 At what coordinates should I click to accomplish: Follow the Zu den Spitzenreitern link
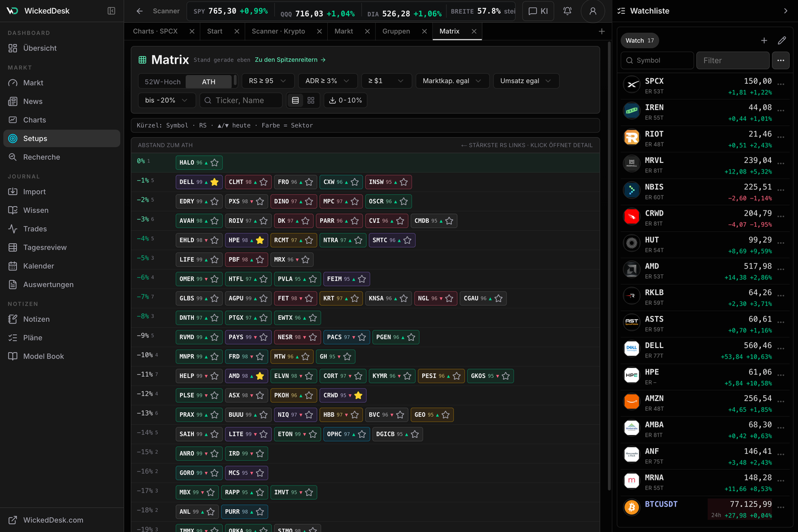click(x=290, y=60)
